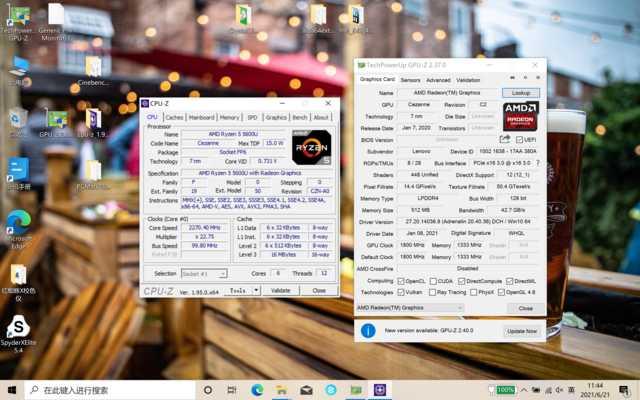Switch to the Mainboard tab in CPU-Z
Viewport: 640px width, 400px height.
[201, 118]
